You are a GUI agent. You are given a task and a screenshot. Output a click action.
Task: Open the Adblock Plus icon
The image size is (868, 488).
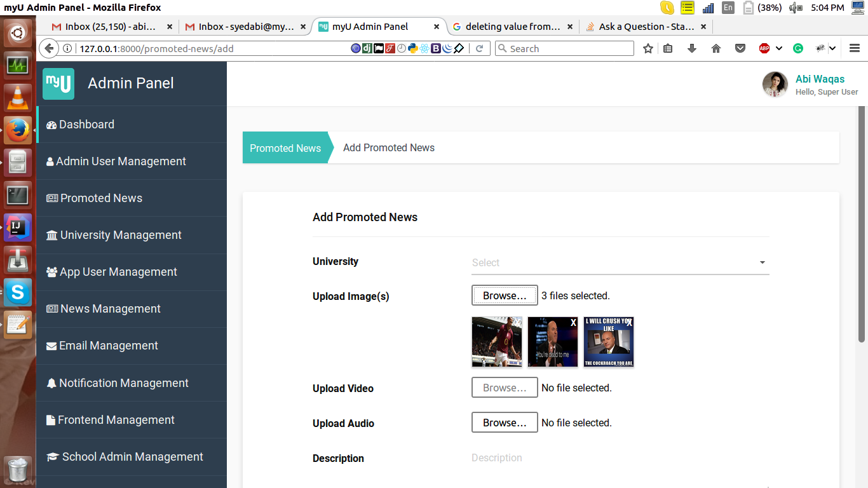pyautogui.click(x=764, y=48)
